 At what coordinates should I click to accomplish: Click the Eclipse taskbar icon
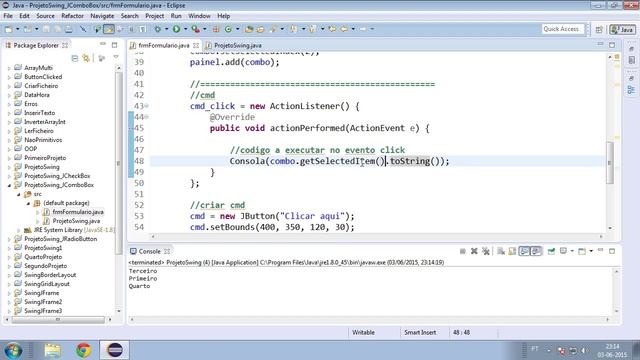click(x=115, y=350)
